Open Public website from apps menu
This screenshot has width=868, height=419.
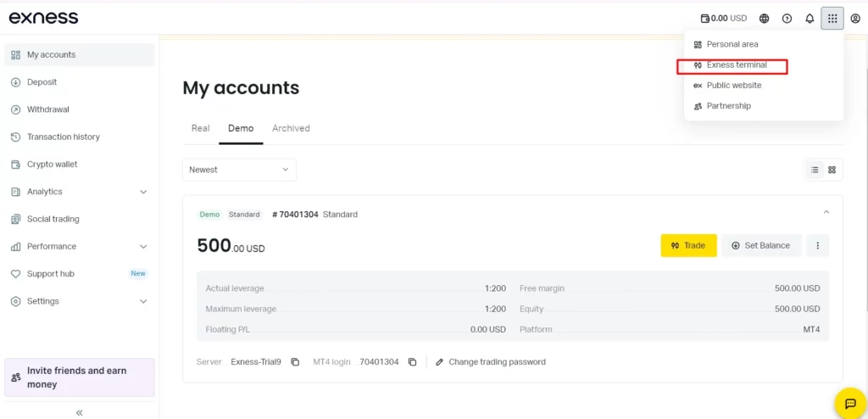pos(764,86)
